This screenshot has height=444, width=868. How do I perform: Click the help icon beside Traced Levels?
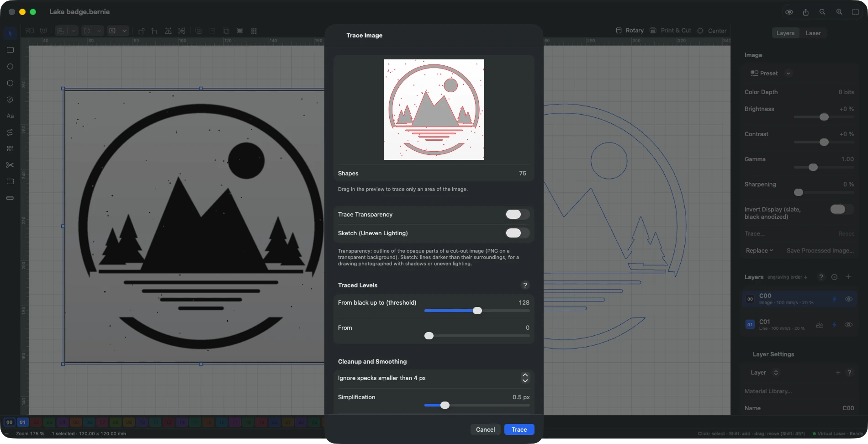[525, 285]
